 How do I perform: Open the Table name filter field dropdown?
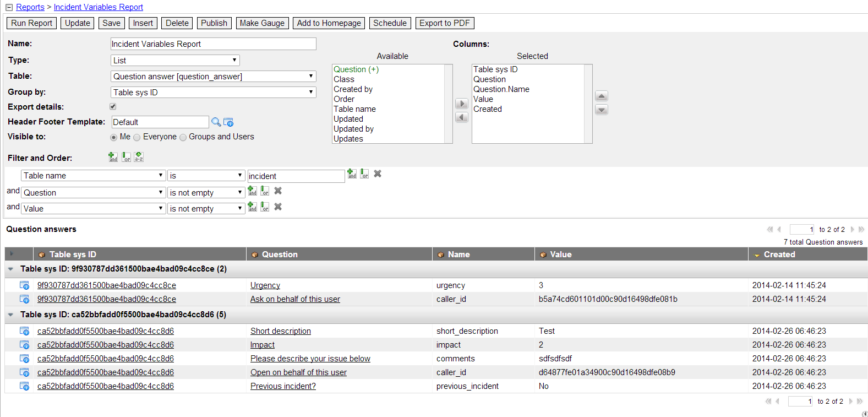(x=93, y=176)
